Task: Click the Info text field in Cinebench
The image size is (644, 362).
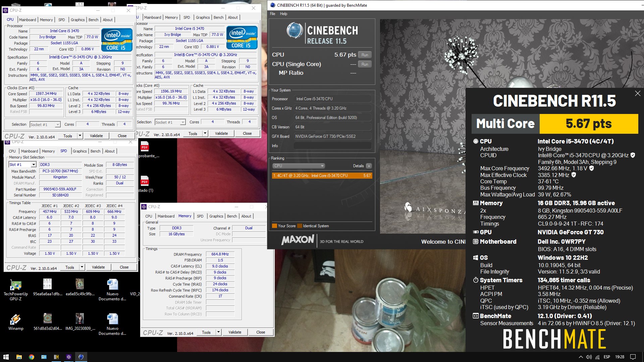Action: pyautogui.click(x=332, y=146)
